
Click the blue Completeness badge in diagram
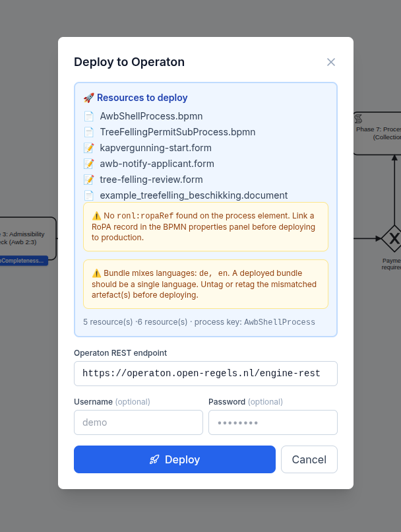[x=24, y=261]
